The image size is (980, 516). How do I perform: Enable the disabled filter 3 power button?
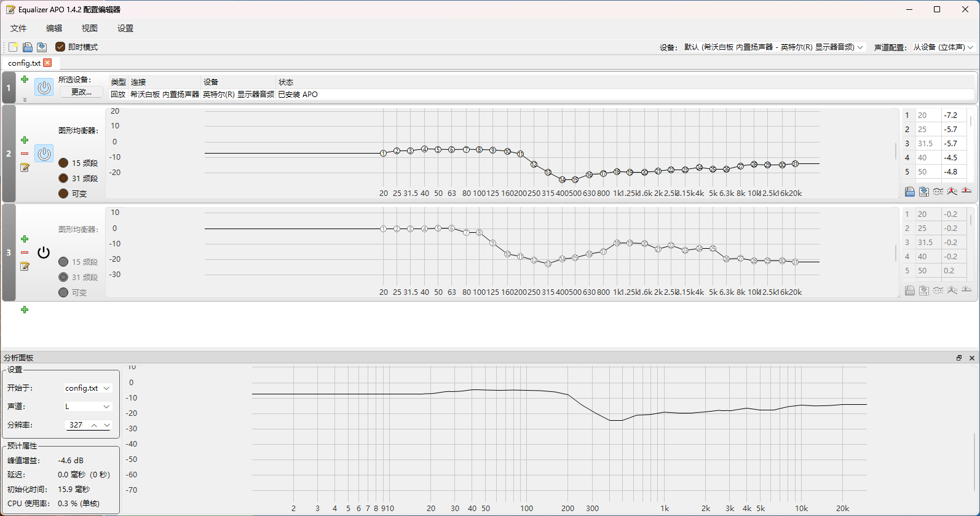tap(44, 252)
